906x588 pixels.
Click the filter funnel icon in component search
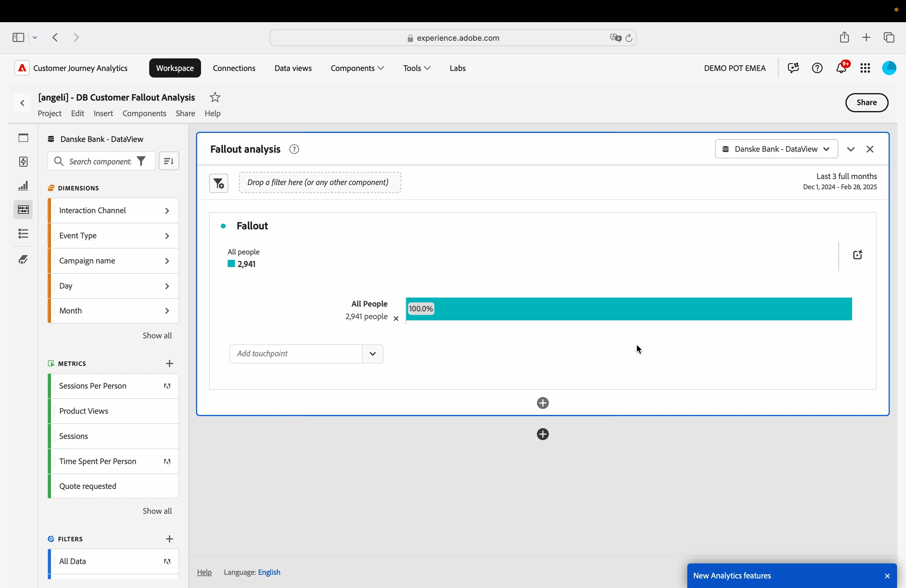(141, 161)
